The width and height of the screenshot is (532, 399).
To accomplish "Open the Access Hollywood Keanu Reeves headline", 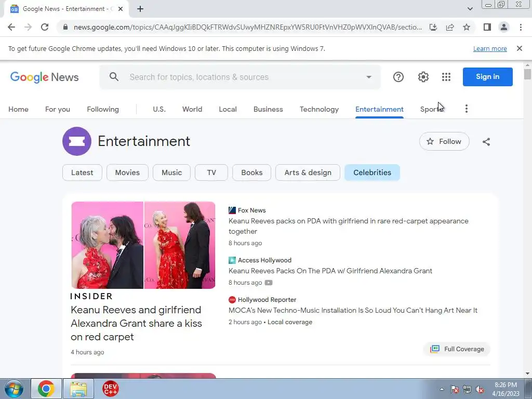I will click(330, 271).
